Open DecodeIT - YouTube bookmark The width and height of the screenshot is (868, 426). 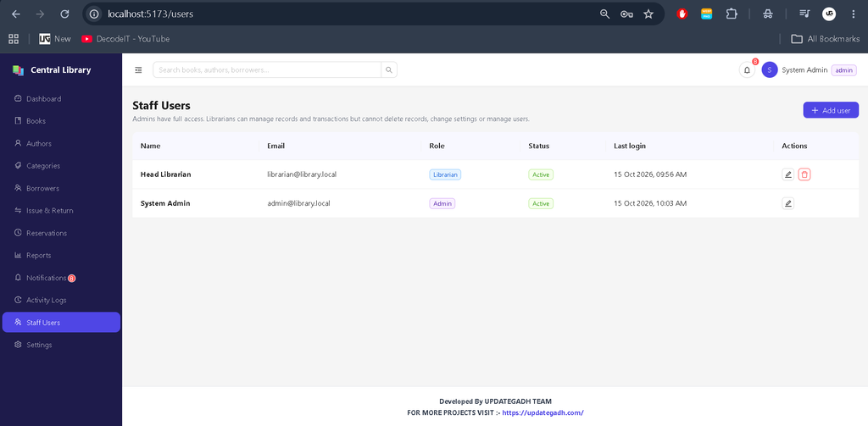coord(125,39)
